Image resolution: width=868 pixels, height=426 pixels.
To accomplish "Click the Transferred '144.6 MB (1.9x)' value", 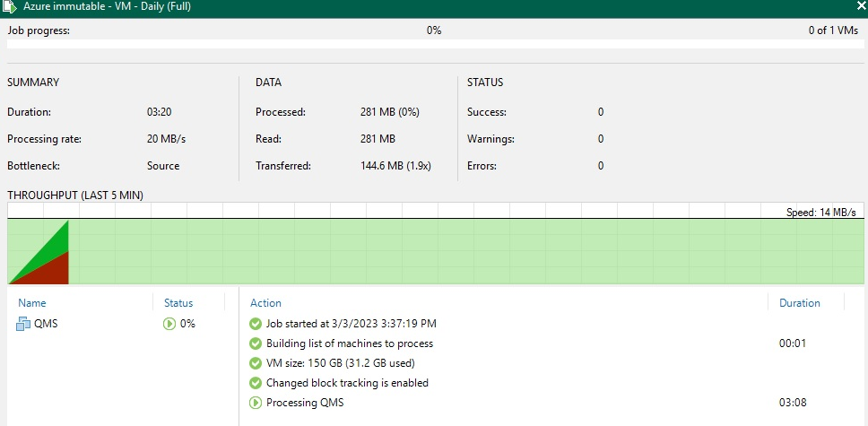I will pyautogui.click(x=395, y=166).
